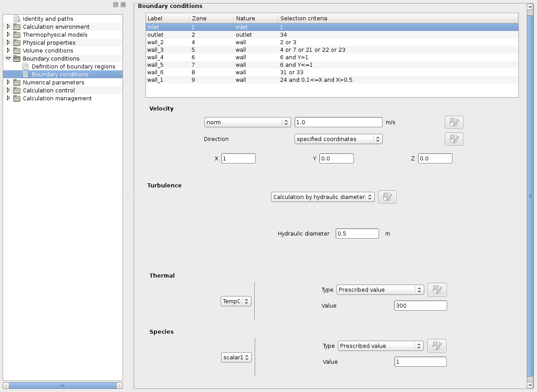Open species formula editor icon
Screen dimensions: 537x392
(x=437, y=346)
